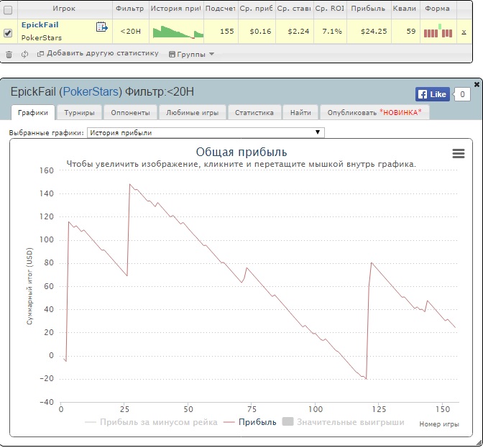Viewport: 483px width, 448px height.
Task: Sort by the Прибыль column header
Action: point(368,9)
